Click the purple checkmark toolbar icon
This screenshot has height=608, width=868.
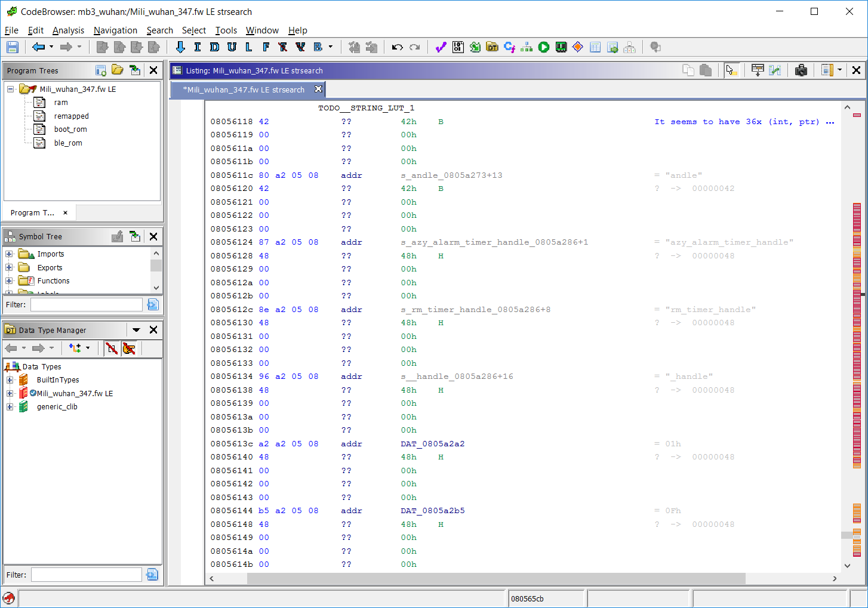(x=441, y=47)
